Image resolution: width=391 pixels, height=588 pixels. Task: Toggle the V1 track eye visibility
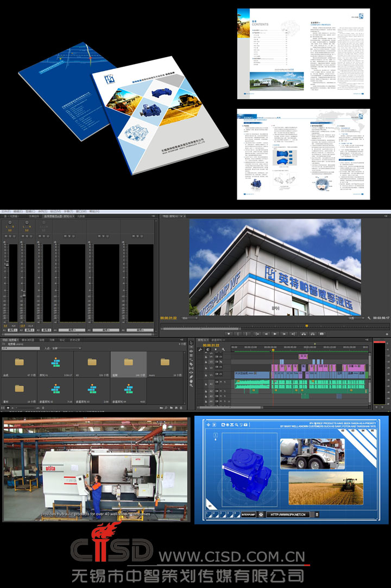[x=220, y=374]
